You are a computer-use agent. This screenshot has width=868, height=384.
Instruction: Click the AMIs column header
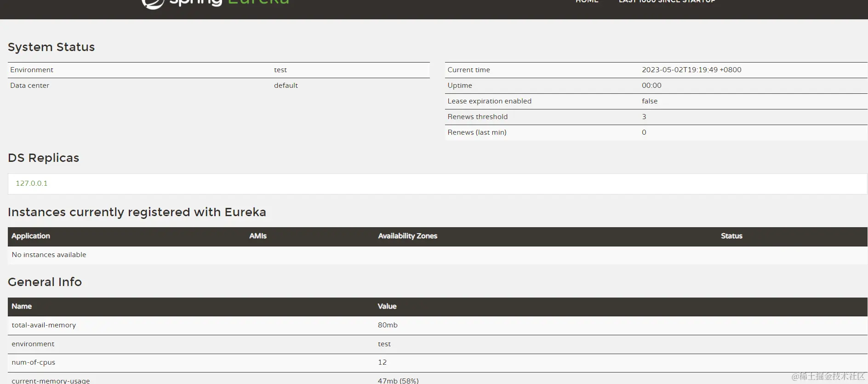pyautogui.click(x=258, y=236)
